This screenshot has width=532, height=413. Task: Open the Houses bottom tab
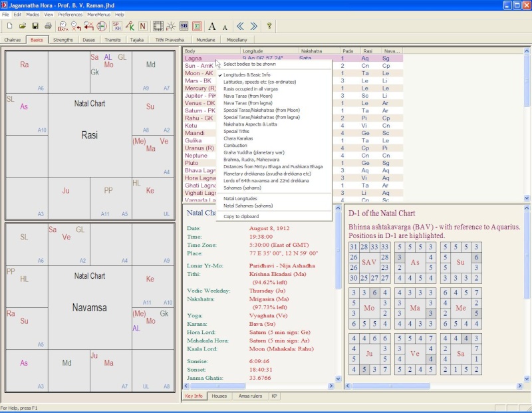point(219,396)
